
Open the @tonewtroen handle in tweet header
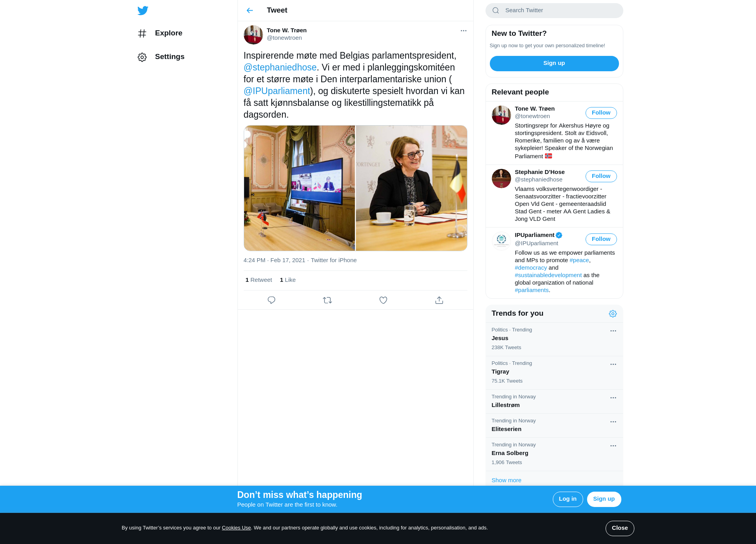[284, 38]
